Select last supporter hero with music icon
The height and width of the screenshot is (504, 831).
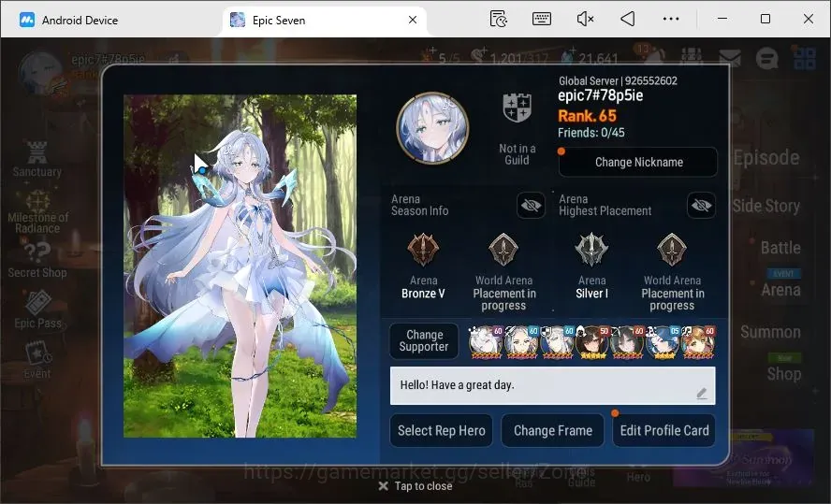[698, 342]
